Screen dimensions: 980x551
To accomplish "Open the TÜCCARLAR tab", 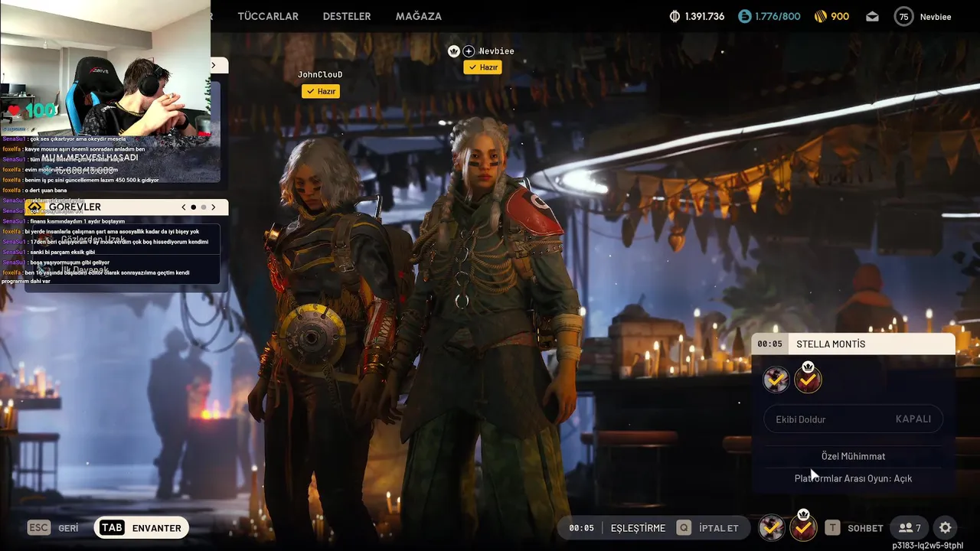I will coord(268,16).
